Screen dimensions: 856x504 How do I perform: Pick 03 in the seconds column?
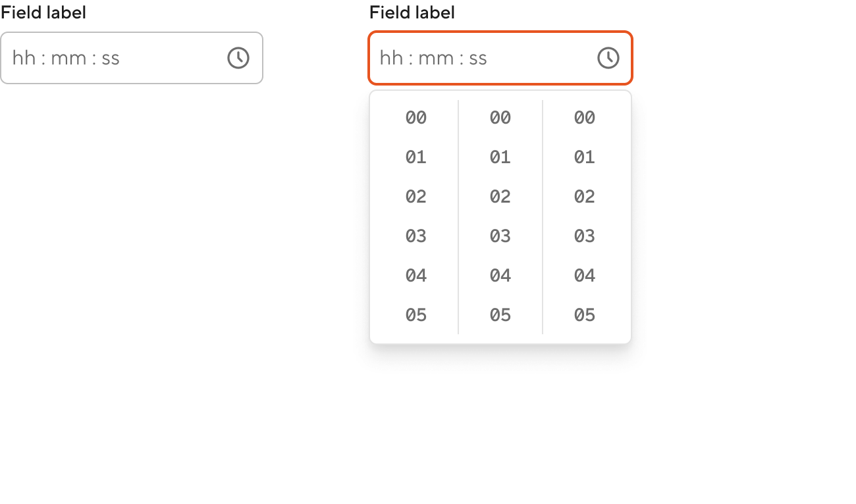pyautogui.click(x=585, y=236)
